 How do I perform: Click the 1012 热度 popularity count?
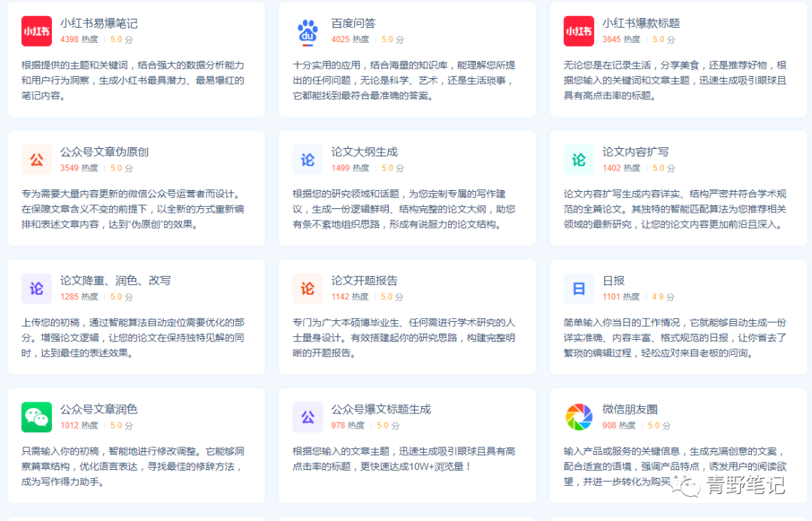tap(79, 426)
